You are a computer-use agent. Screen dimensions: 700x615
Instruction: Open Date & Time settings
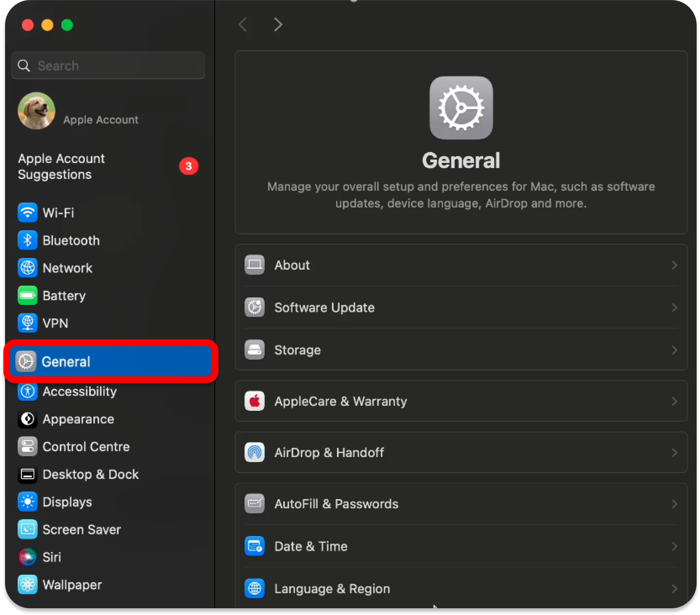(x=311, y=546)
